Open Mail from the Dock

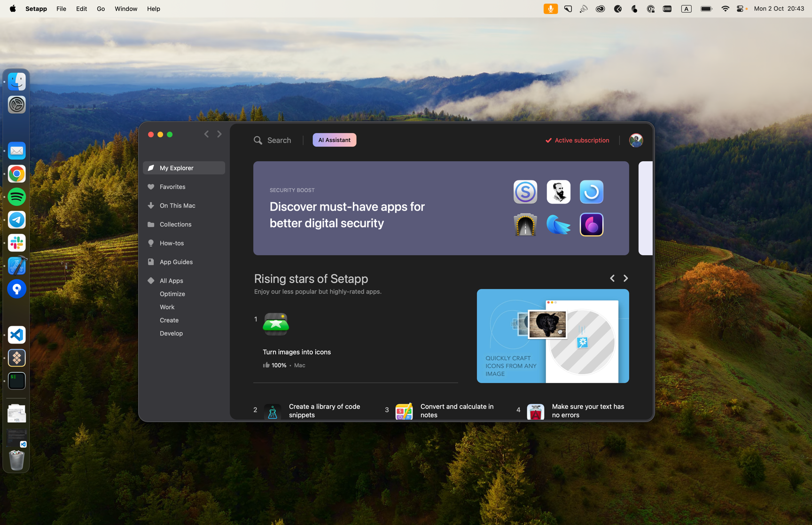coord(16,151)
